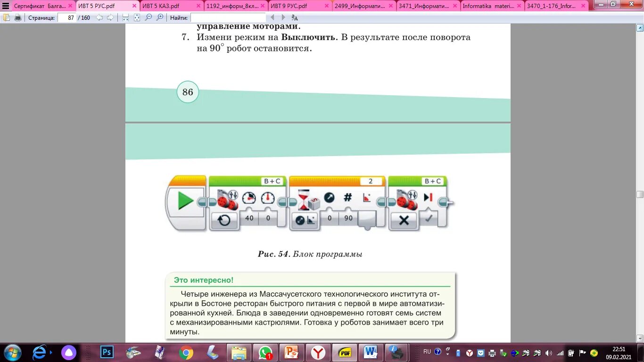Switch to 2499_Информати... tab
The image size is (644, 362).
[x=359, y=6]
